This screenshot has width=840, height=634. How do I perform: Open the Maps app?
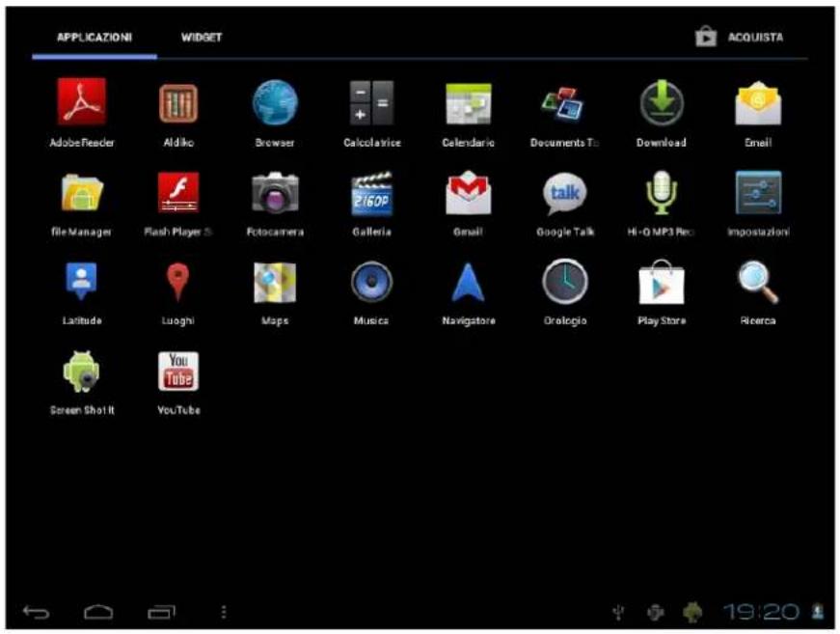coord(275,282)
